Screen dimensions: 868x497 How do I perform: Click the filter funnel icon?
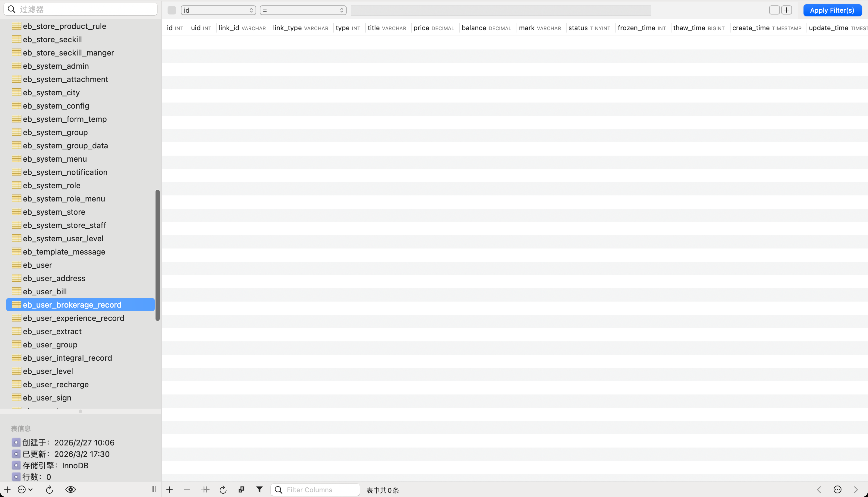[259, 489]
